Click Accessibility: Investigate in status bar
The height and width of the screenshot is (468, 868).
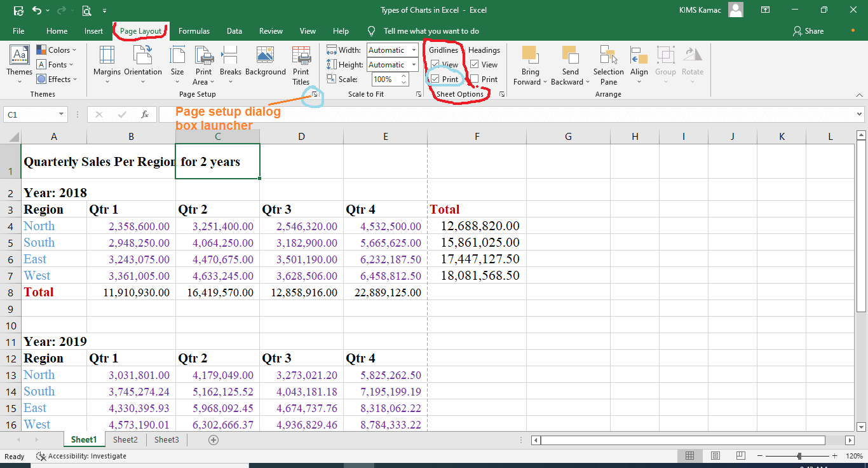[x=81, y=456]
